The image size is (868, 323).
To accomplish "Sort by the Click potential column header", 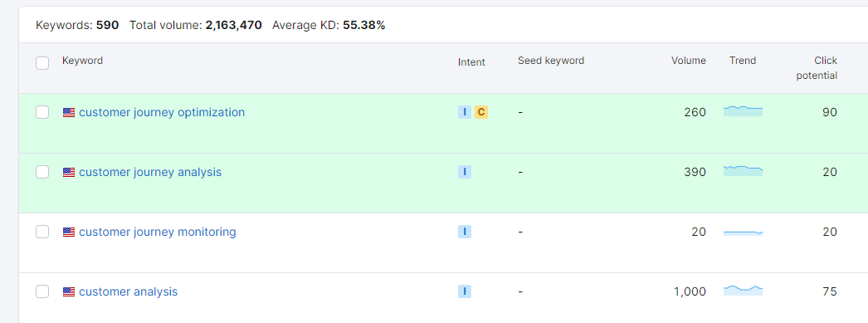I will click(x=817, y=68).
